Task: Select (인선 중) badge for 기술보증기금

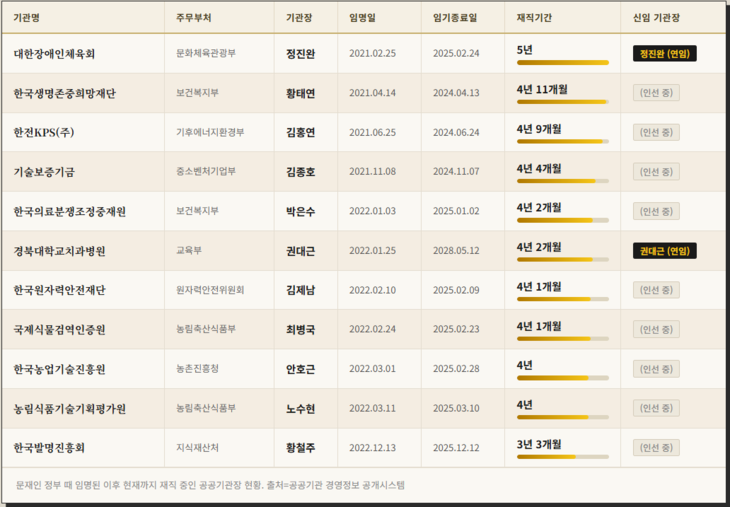Action: point(656,172)
